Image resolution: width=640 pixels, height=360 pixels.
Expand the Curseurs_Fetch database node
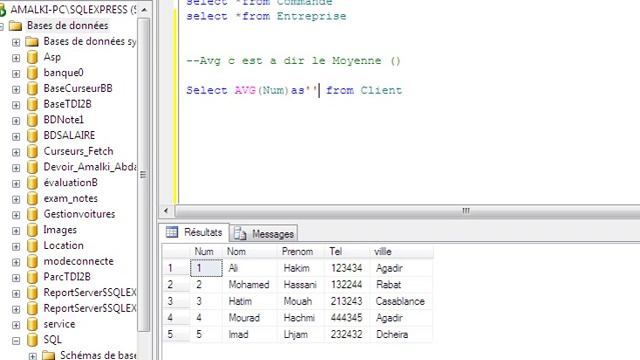click(x=16, y=152)
